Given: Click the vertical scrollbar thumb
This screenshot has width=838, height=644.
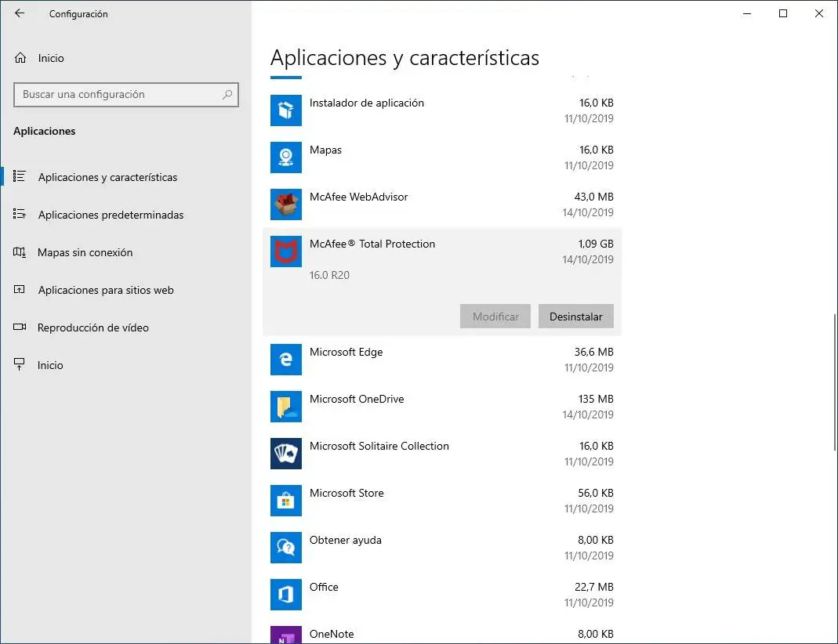Looking at the screenshot, I should [835, 382].
